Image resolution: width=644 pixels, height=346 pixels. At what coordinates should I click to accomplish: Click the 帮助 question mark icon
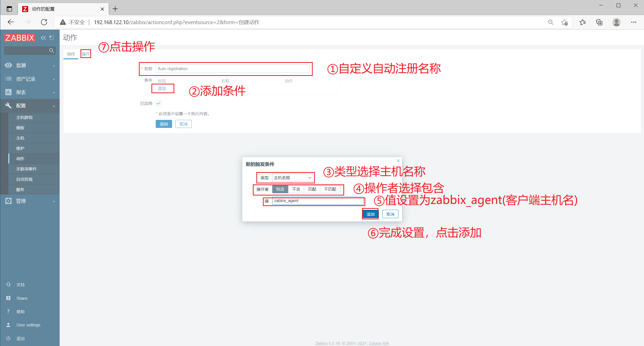point(8,311)
